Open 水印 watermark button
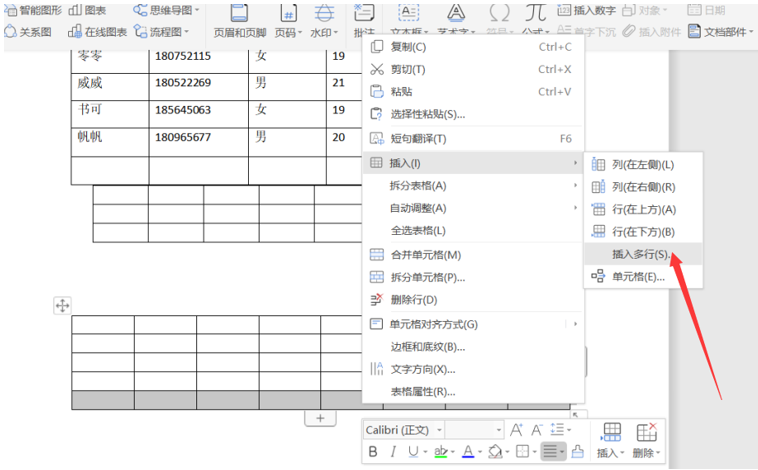This screenshot has height=470, width=758. tap(324, 21)
